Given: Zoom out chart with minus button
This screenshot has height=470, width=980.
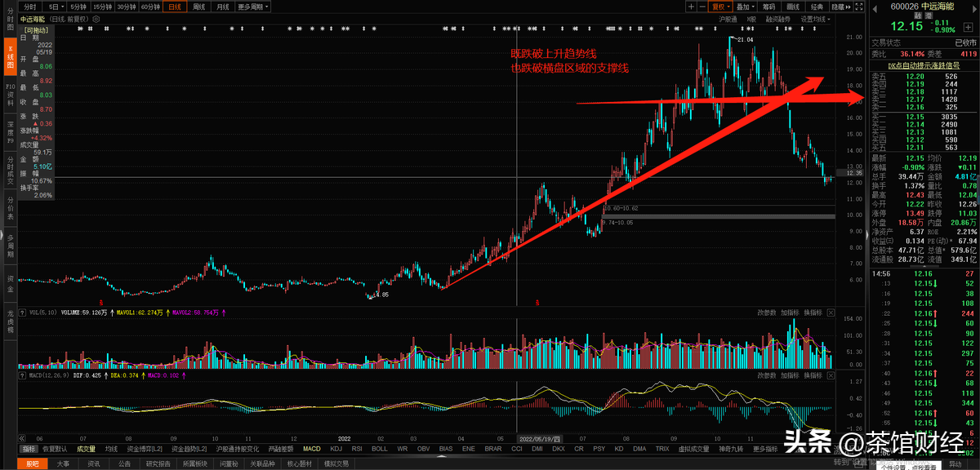Looking at the screenshot, I should (x=703, y=7).
